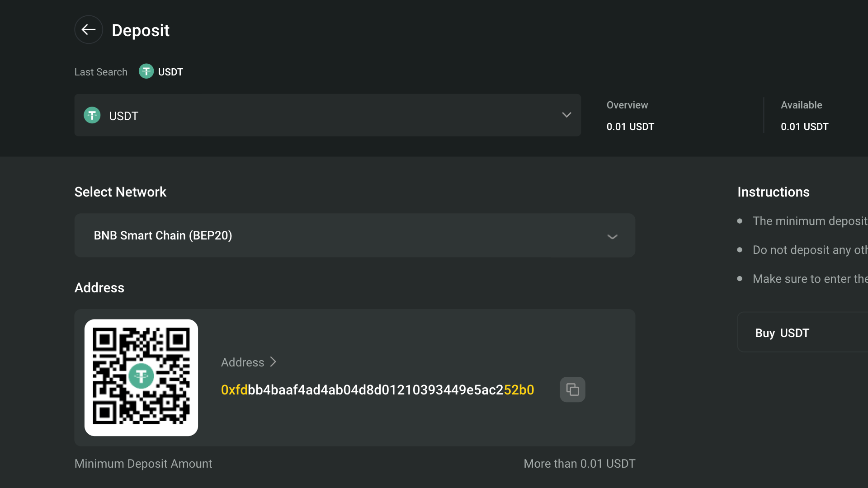This screenshot has height=488, width=868.
Task: Click the Buy USDT button
Action: pyautogui.click(x=802, y=333)
